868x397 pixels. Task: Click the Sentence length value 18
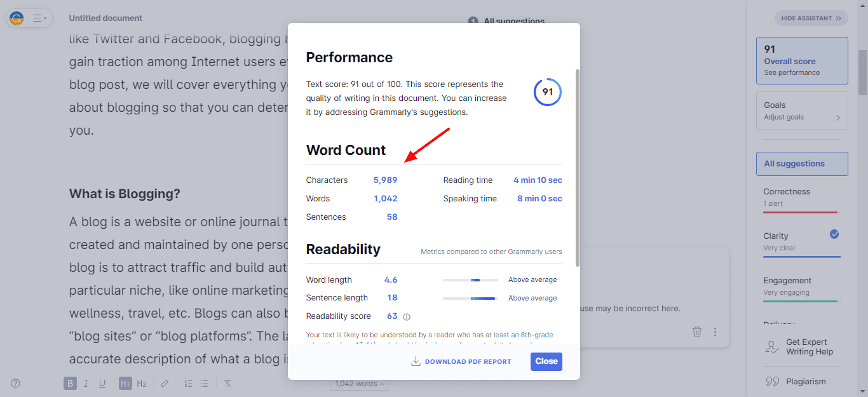click(392, 298)
